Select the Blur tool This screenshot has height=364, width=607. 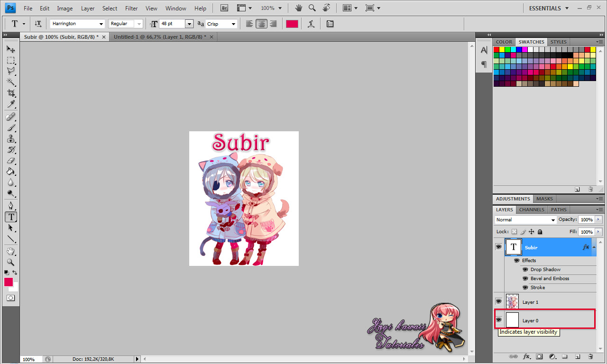click(10, 182)
